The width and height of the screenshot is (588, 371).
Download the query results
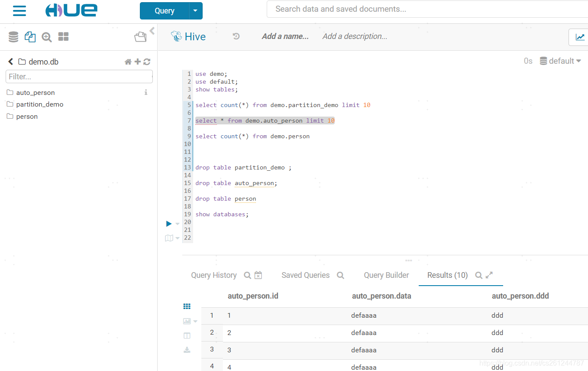(187, 350)
